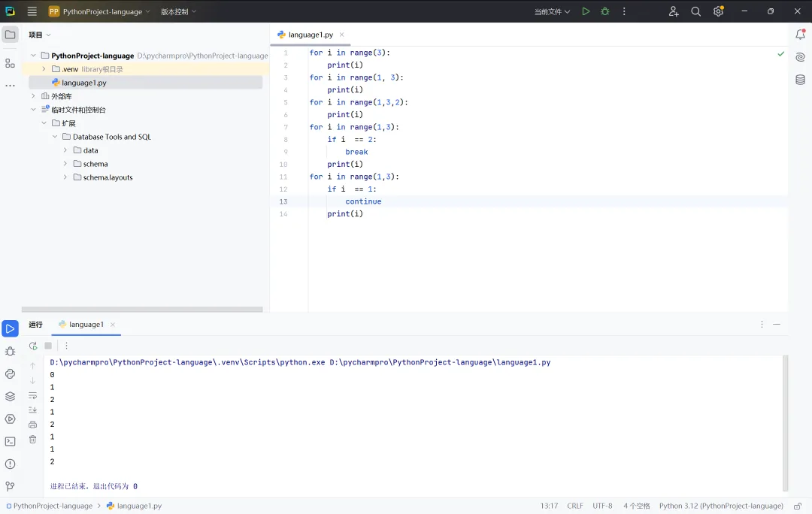Viewport: 812px width, 514px height.
Task: Click language1.py breadcrumb in status bar
Action: pyautogui.click(x=134, y=506)
